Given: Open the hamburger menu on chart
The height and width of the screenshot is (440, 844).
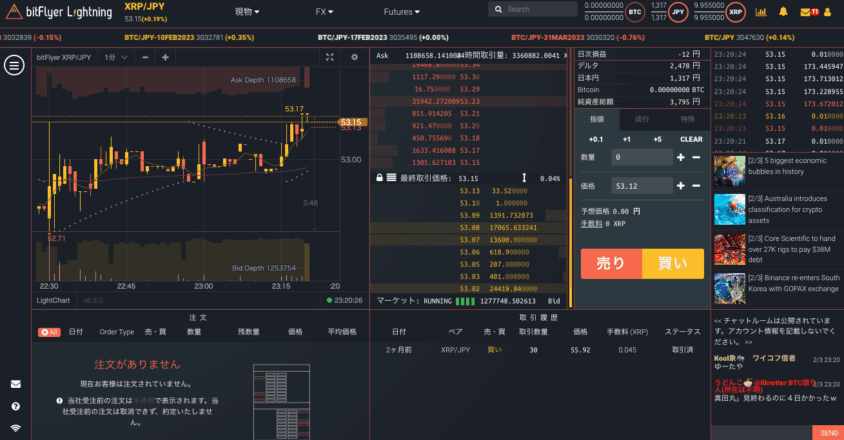Looking at the screenshot, I should click(14, 65).
